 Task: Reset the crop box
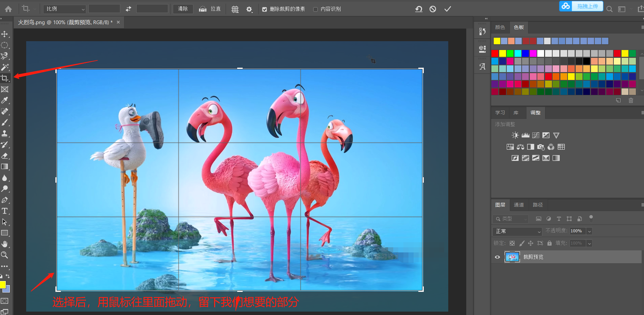tap(419, 9)
